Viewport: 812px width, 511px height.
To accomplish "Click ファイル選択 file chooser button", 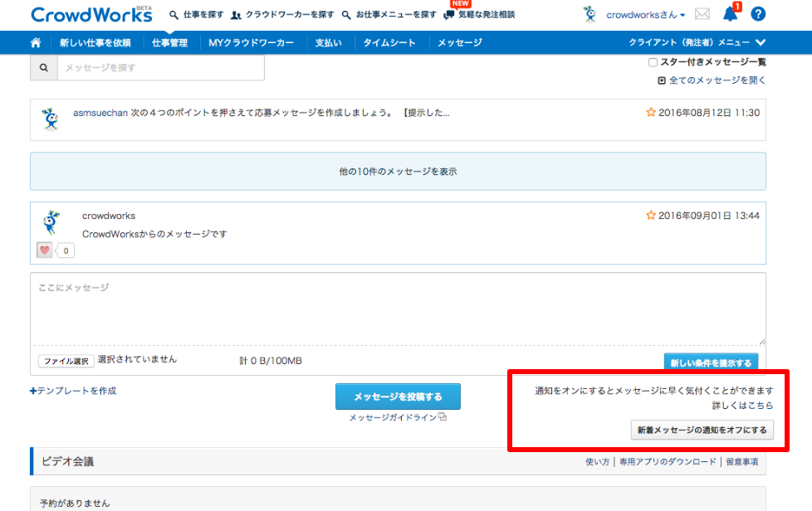I will coord(66,362).
